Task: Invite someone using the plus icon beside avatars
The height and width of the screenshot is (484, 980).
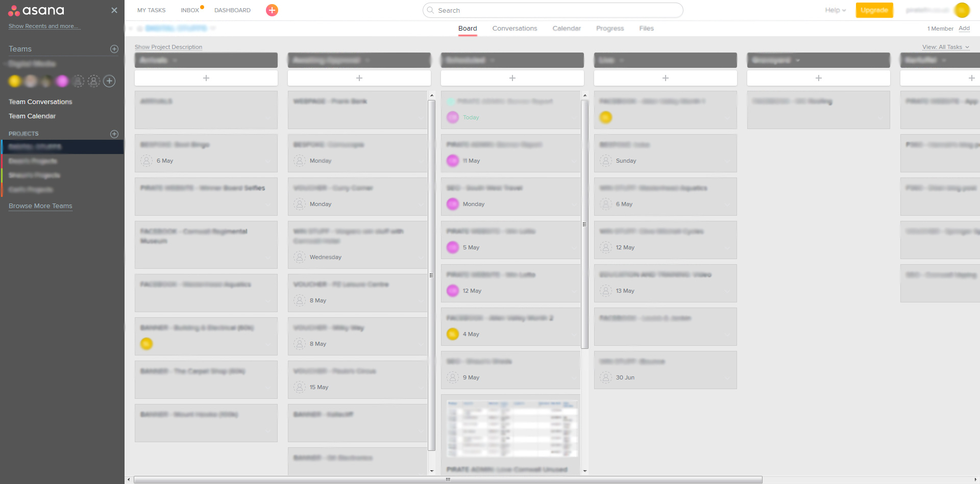Action: 109,81
